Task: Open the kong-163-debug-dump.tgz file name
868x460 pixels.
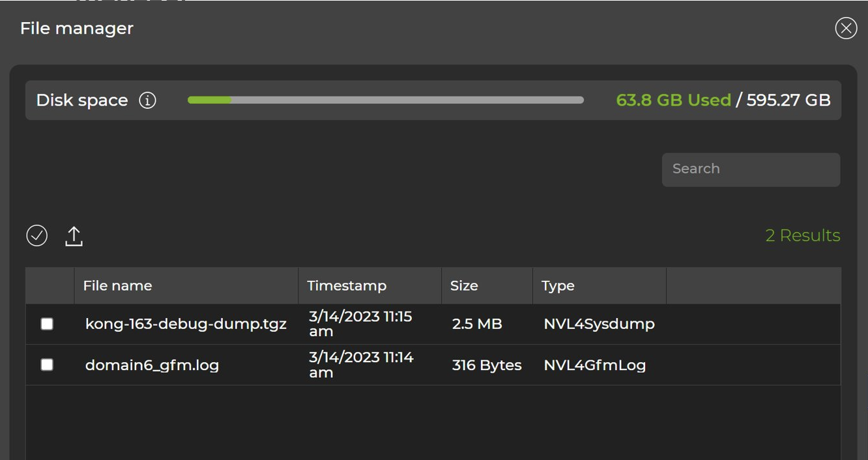Action: pyautogui.click(x=186, y=324)
